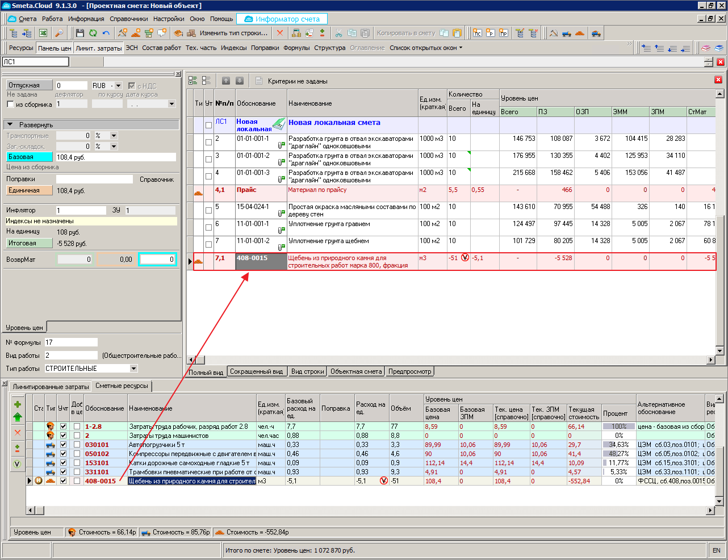Tick the checkbox of estimate row 01-01-001-1
This screenshot has width=728, height=560.
click(208, 142)
